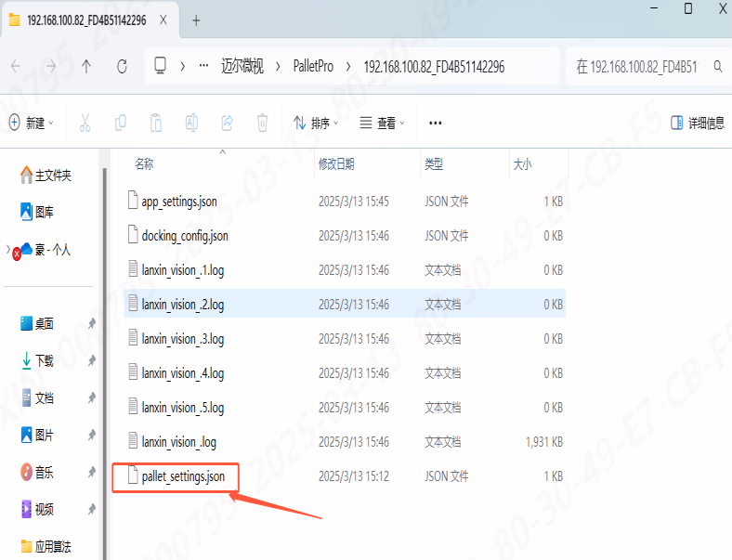Sort by the 名称 column header
This screenshot has height=560, width=732.
click(144, 164)
